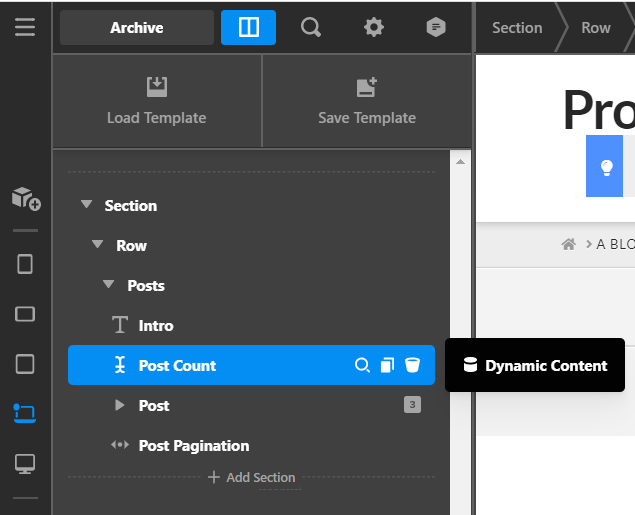Duplicate the Post Count element
Screen dimensions: 635x515
point(388,366)
